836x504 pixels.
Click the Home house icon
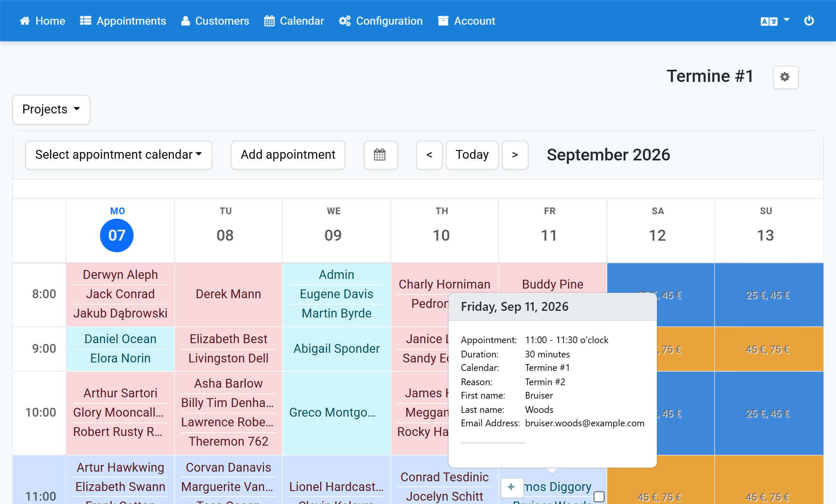[25, 21]
